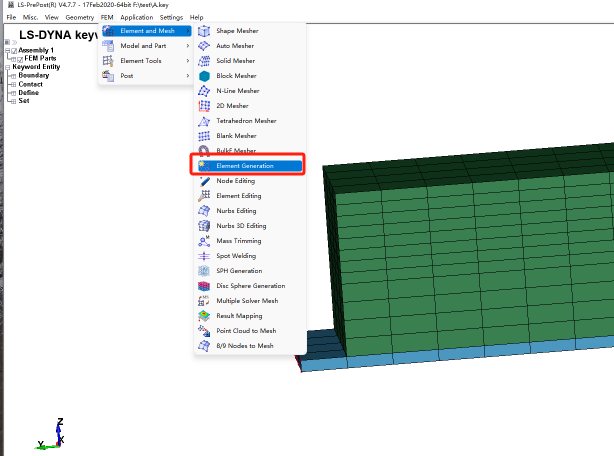Choose Node Editing entry

click(250, 181)
